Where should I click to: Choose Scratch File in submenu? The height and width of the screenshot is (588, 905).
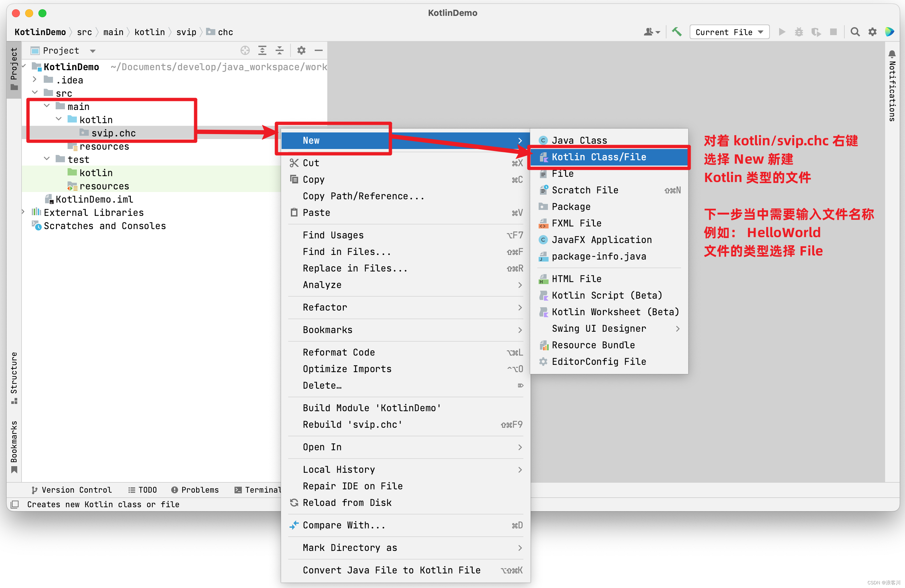[609, 190]
